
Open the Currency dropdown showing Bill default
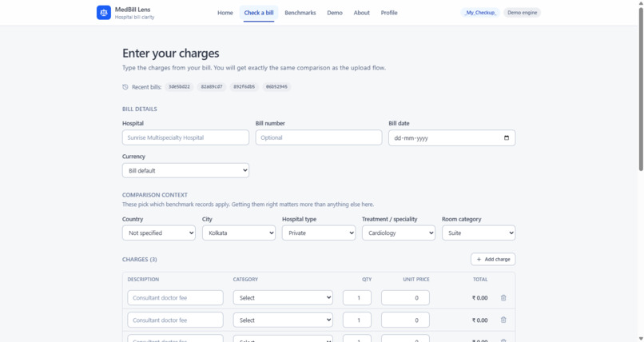(x=185, y=171)
